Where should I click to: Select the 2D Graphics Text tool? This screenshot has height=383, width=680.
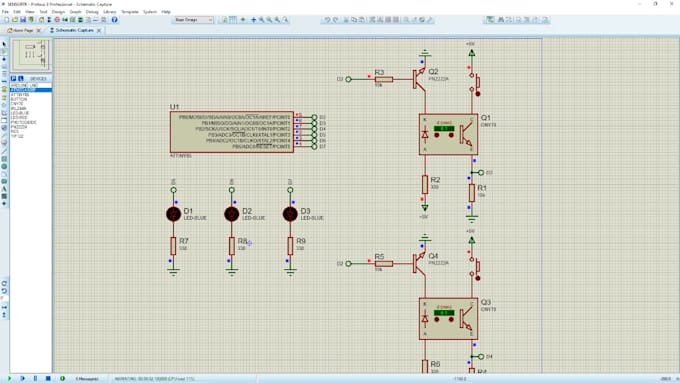4,189
